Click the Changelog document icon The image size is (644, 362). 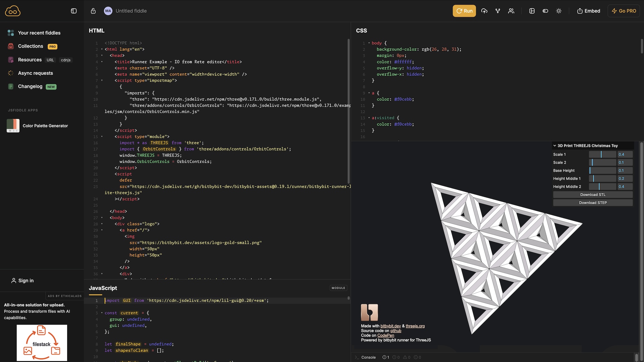point(11,86)
